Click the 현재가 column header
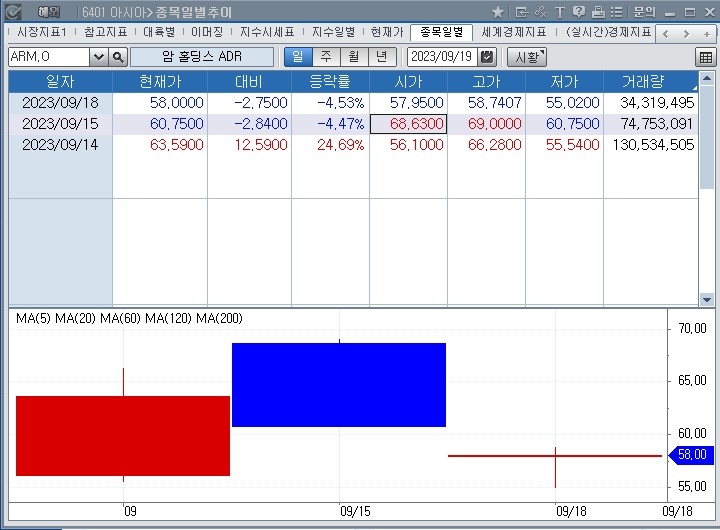The image size is (720, 530). click(160, 82)
